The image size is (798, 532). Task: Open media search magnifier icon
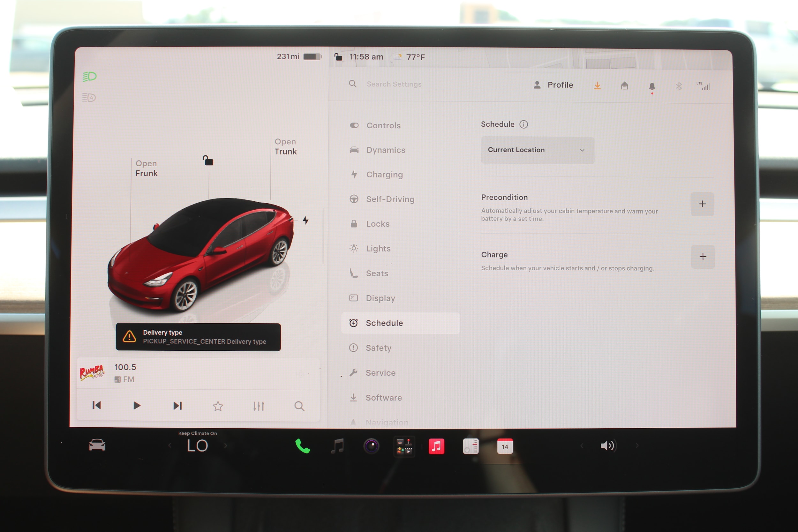coord(299,406)
